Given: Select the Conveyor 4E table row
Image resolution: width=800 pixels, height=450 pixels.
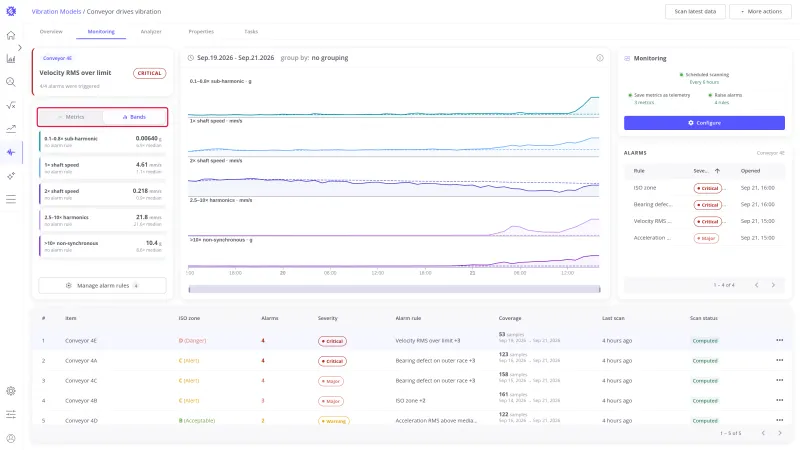Looking at the screenshot, I should [x=411, y=340].
